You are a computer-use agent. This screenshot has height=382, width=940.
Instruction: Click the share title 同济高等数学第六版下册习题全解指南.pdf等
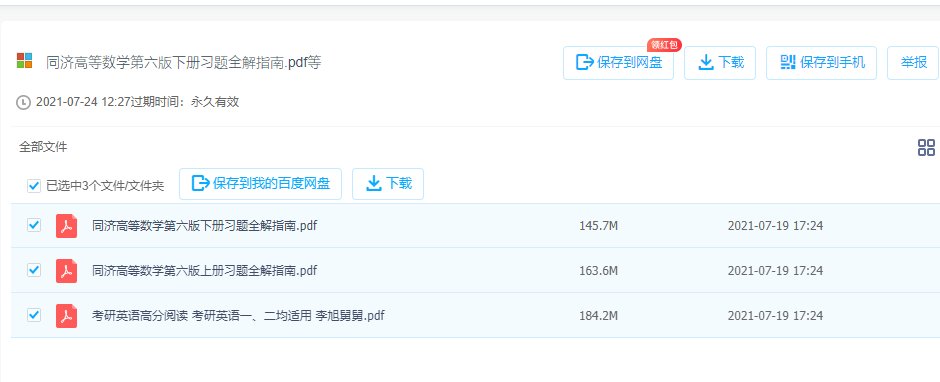coord(183,62)
